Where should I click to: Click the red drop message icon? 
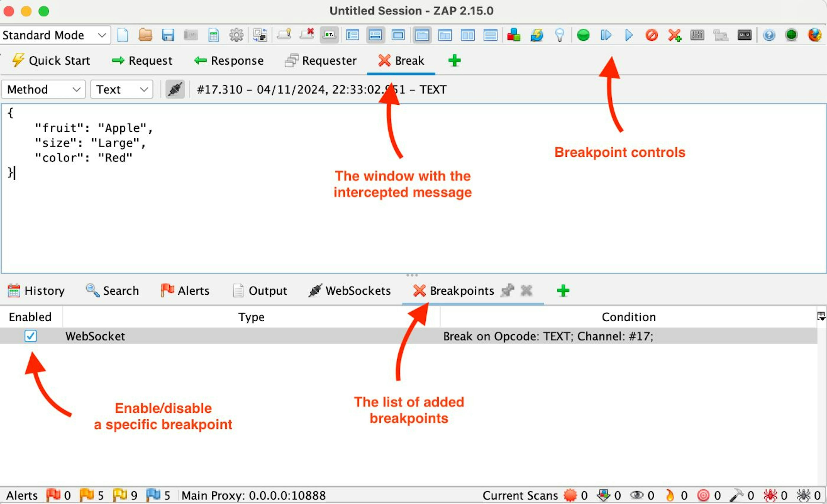coord(651,35)
